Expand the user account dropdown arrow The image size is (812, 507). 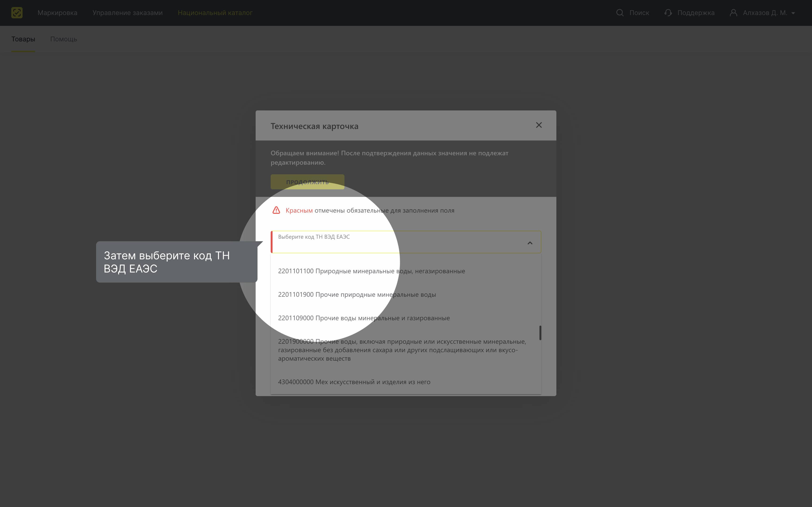(793, 13)
